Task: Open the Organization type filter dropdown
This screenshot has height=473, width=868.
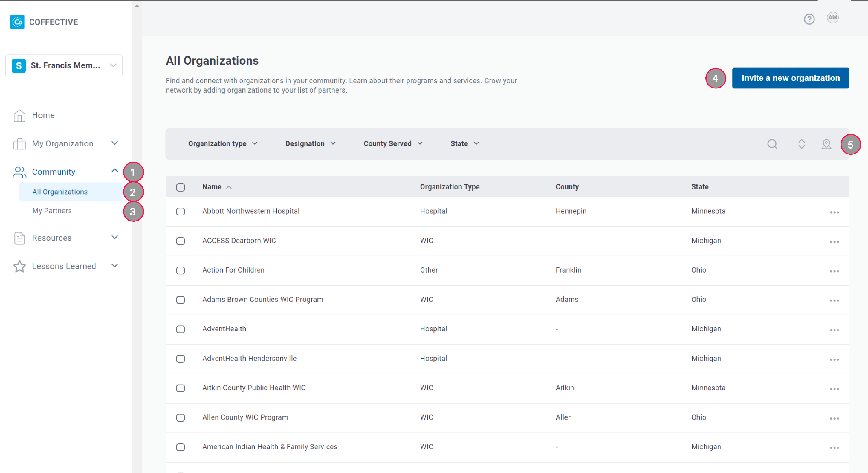Action: click(x=222, y=143)
